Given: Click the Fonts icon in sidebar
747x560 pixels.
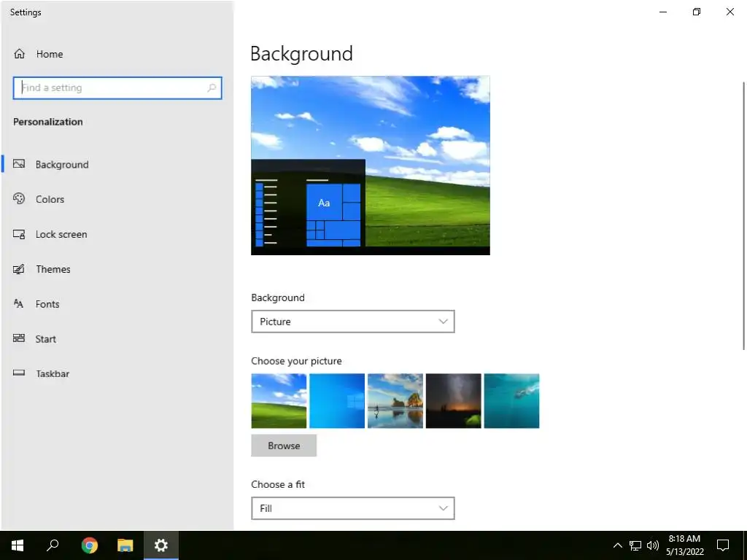Looking at the screenshot, I should coord(19,304).
